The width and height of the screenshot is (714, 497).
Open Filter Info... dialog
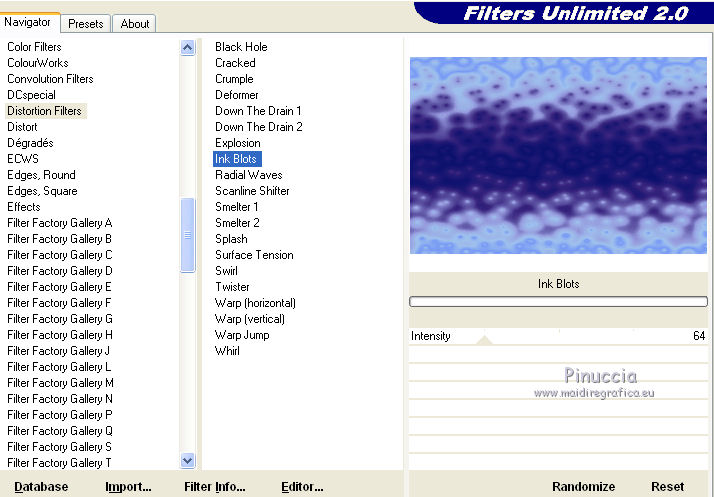point(214,487)
